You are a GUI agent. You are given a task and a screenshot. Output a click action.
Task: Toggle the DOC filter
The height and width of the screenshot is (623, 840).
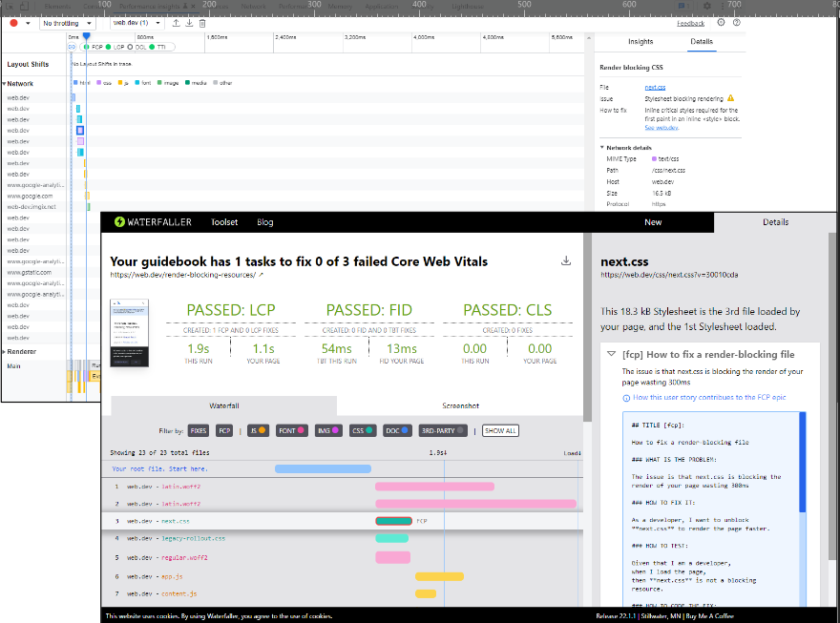397,431
